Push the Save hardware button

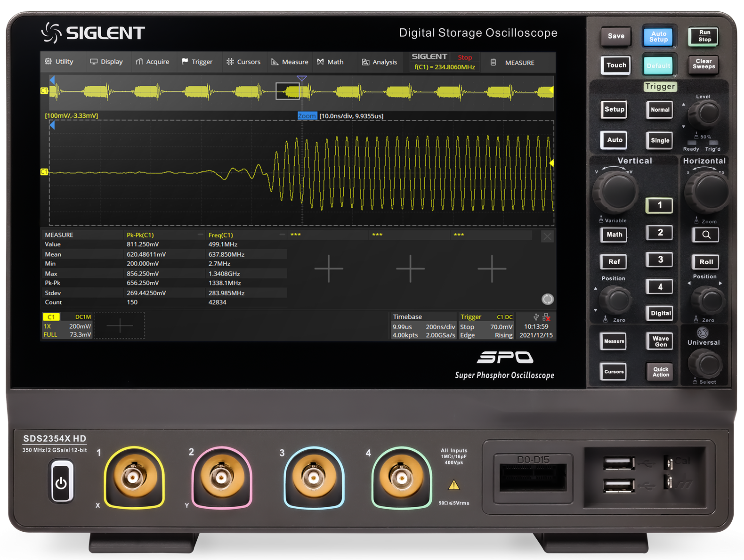tap(616, 36)
